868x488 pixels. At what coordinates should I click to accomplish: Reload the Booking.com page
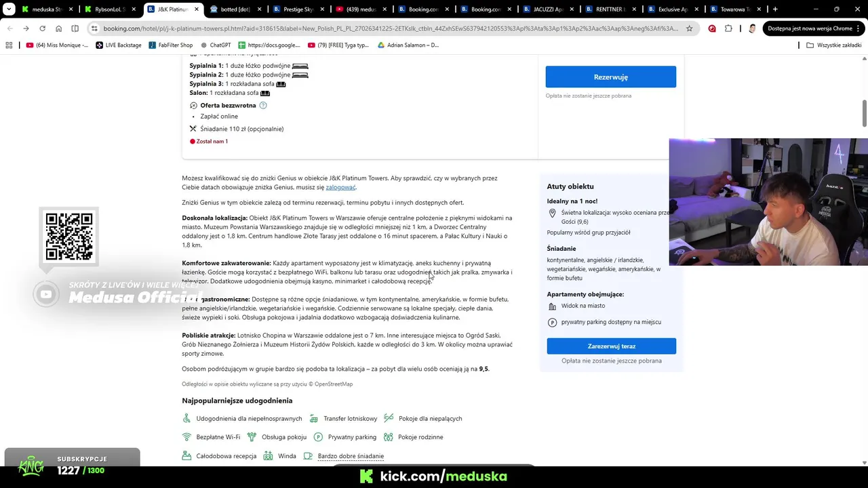[42, 28]
